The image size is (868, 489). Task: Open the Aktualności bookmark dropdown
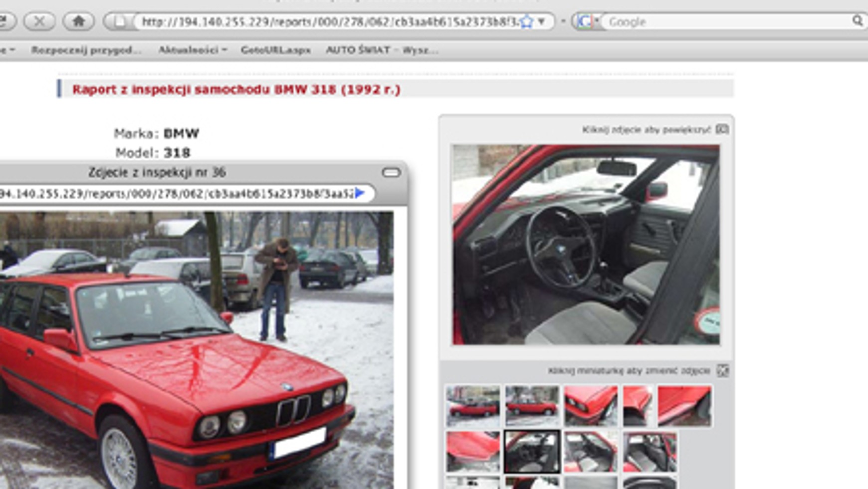193,50
